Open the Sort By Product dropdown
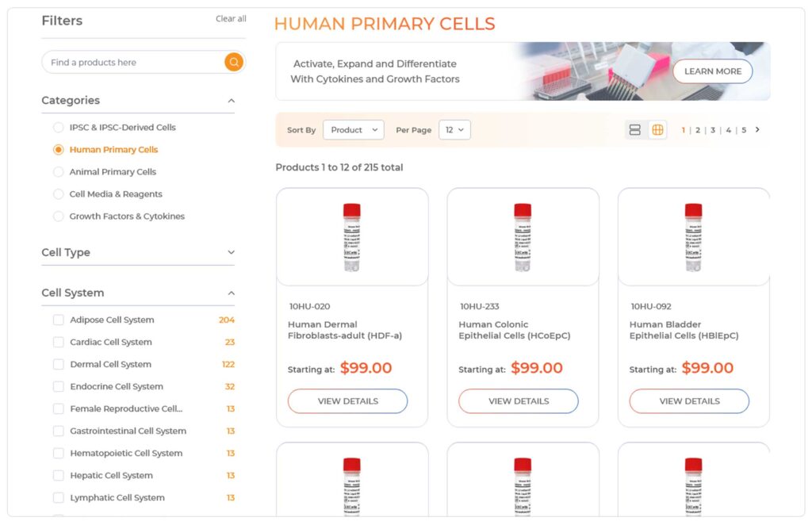Screen dimensions: 812x525 353,130
